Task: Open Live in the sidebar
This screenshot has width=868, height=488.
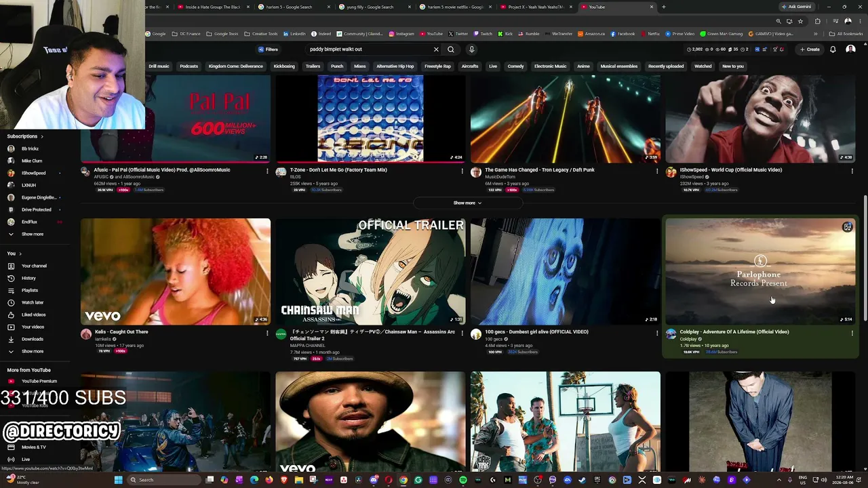Action: (26, 459)
